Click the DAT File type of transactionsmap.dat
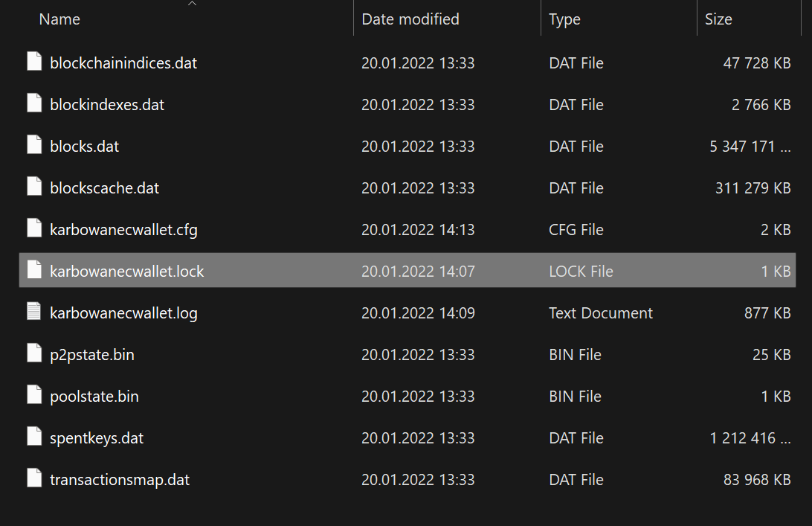 point(576,480)
